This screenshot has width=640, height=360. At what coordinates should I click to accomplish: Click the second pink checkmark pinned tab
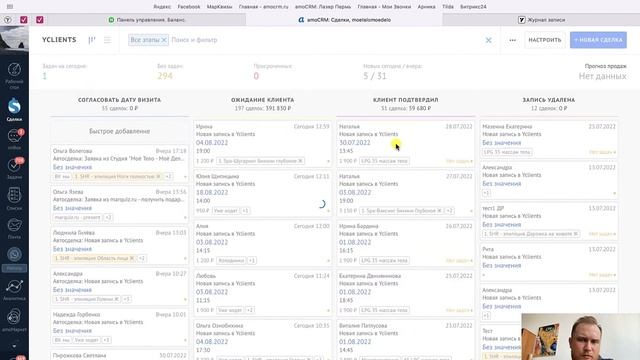[40, 20]
